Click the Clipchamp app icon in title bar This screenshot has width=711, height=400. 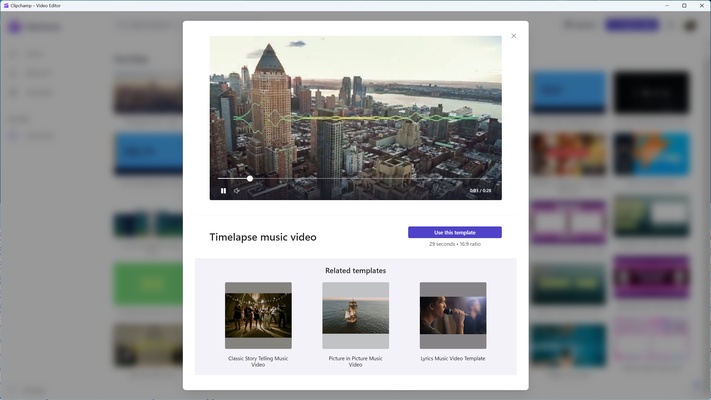click(x=6, y=5)
